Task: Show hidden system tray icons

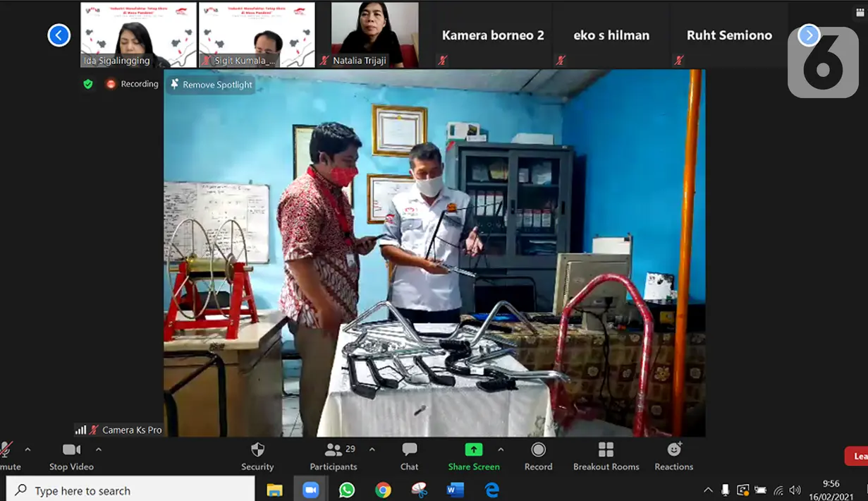Action: click(x=708, y=490)
